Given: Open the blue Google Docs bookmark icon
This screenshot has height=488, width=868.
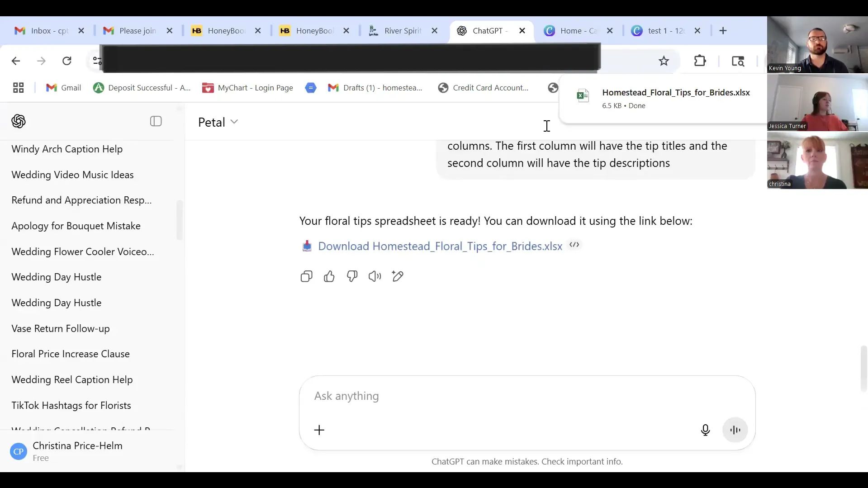Looking at the screenshot, I should tap(311, 88).
